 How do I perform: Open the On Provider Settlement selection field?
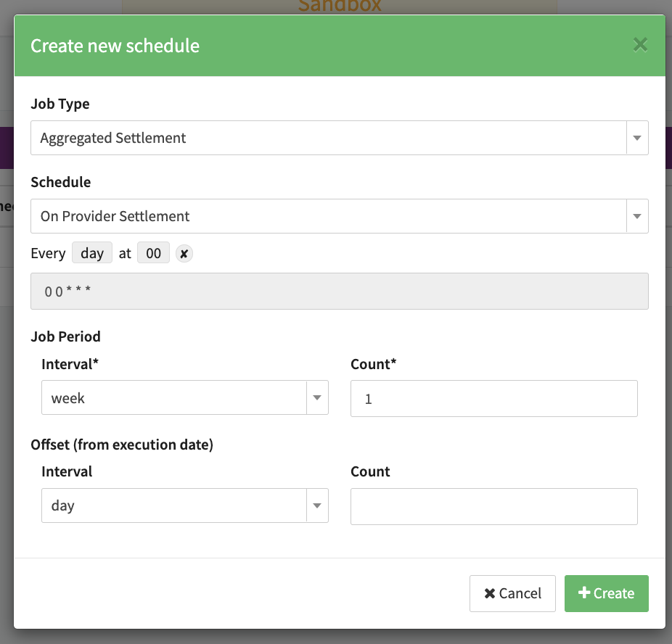(328, 216)
